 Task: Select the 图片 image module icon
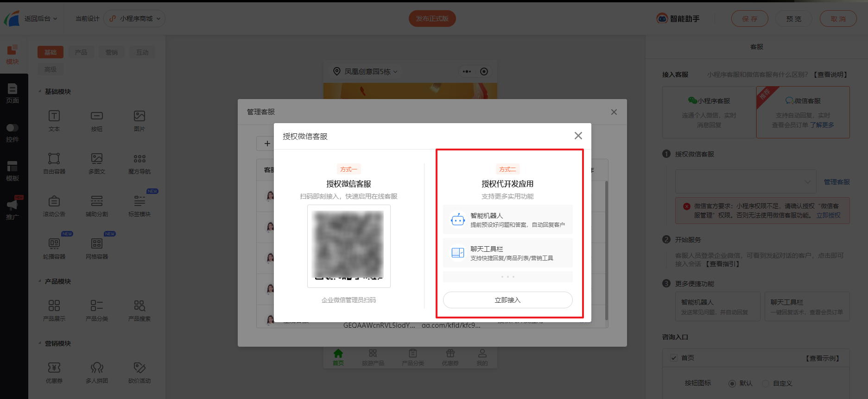click(139, 116)
